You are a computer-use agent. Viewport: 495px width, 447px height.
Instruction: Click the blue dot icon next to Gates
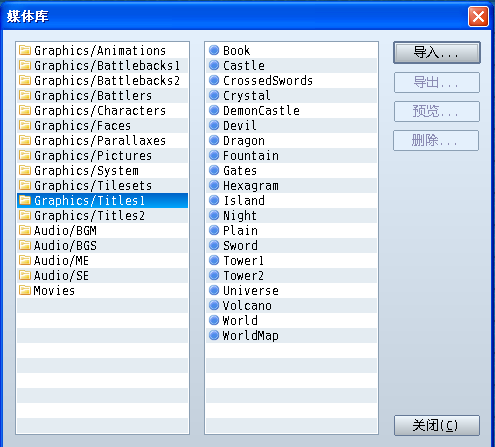tap(214, 170)
